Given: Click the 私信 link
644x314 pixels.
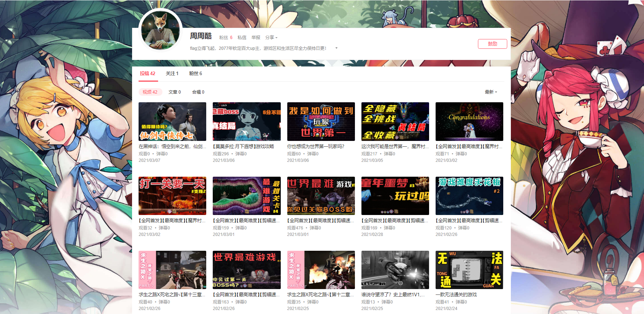Looking at the screenshot, I should click(x=242, y=38).
